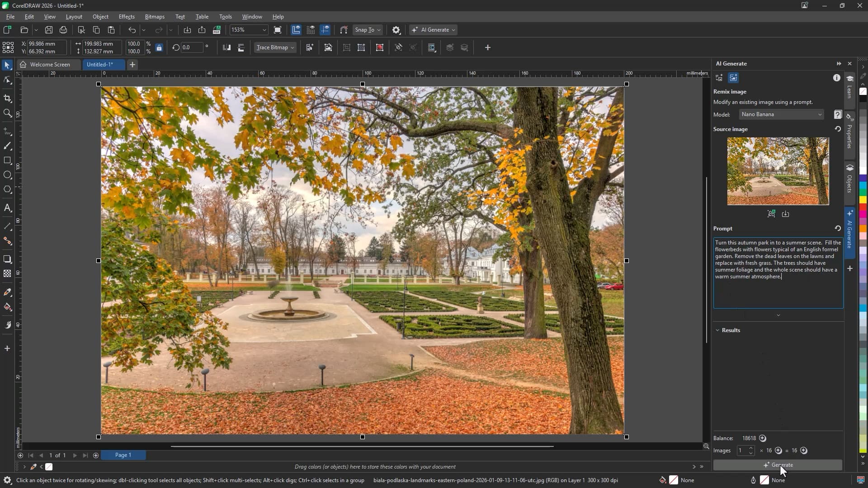
Task: Click the download icon under the source image
Action: [x=785, y=214]
